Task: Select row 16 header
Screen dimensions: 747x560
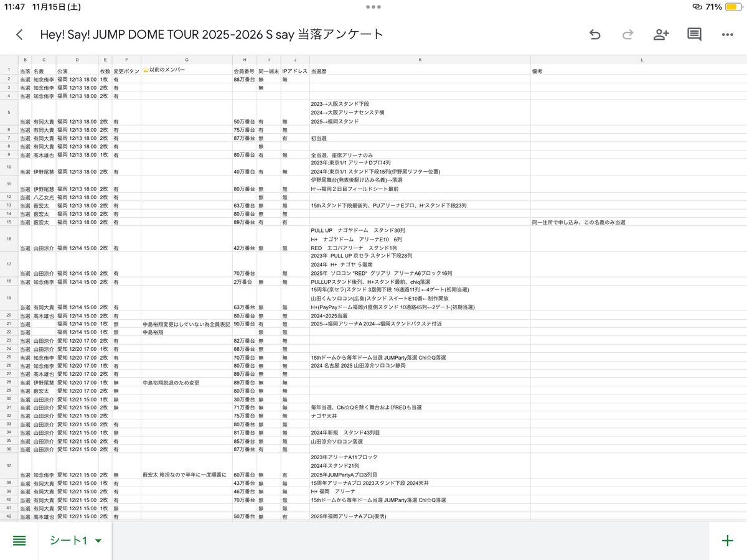Action: tap(9, 239)
